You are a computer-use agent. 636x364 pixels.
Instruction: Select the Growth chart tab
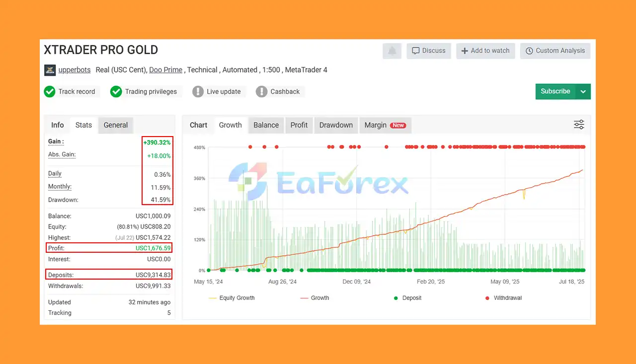231,125
